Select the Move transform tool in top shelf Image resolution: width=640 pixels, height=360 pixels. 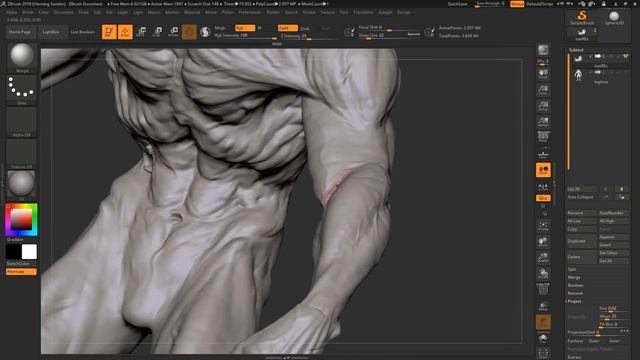[x=141, y=32]
